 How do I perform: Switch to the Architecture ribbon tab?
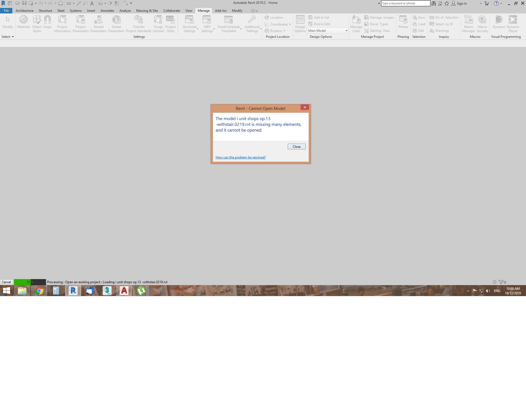pos(24,11)
